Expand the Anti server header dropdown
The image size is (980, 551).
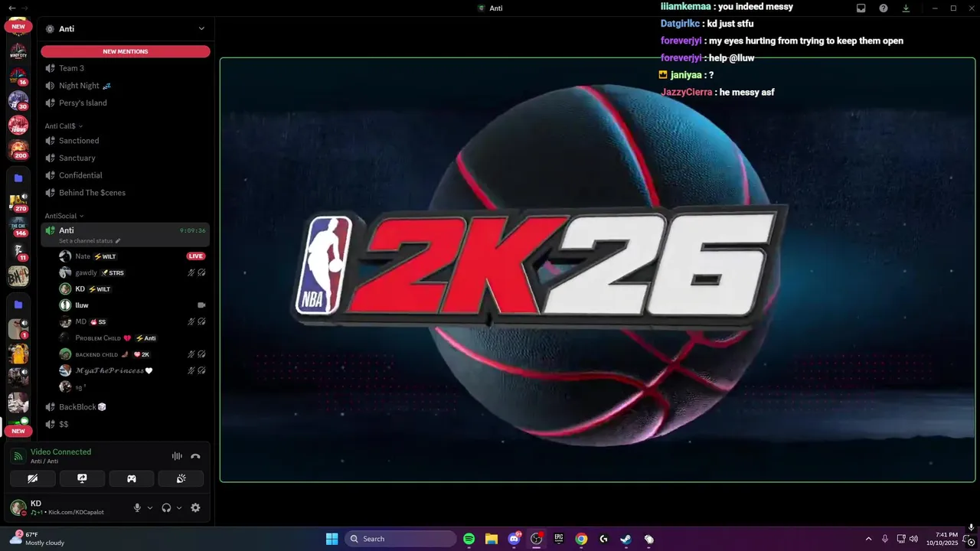click(201, 28)
